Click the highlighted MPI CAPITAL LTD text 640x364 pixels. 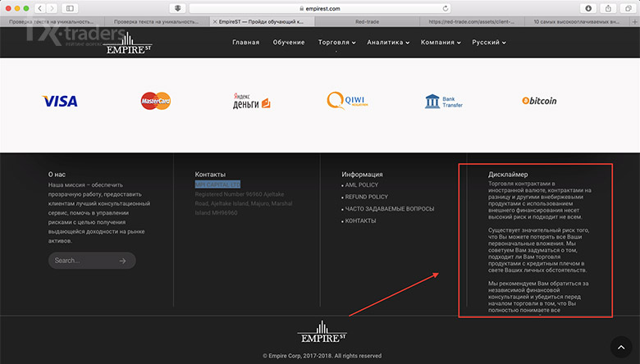pos(217,184)
